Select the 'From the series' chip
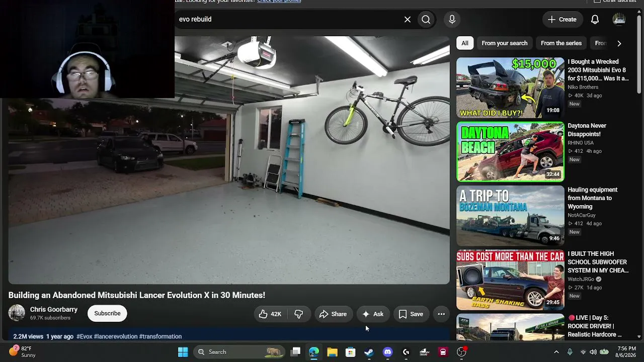This screenshot has width=644, height=362. tap(561, 43)
